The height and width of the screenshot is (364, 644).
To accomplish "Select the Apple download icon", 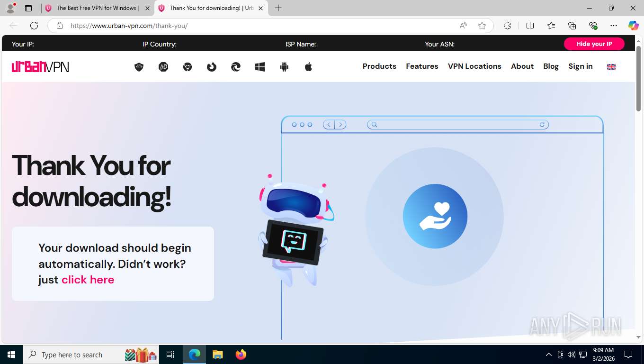I will (x=308, y=67).
